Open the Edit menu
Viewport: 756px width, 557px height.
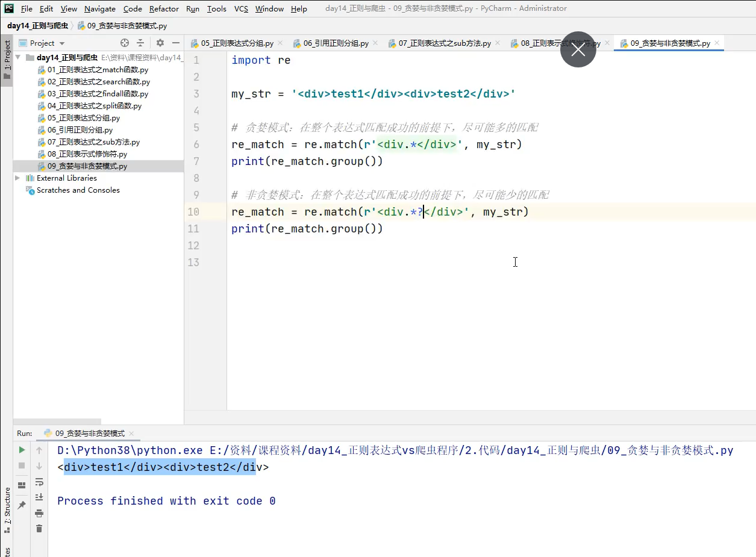46,8
